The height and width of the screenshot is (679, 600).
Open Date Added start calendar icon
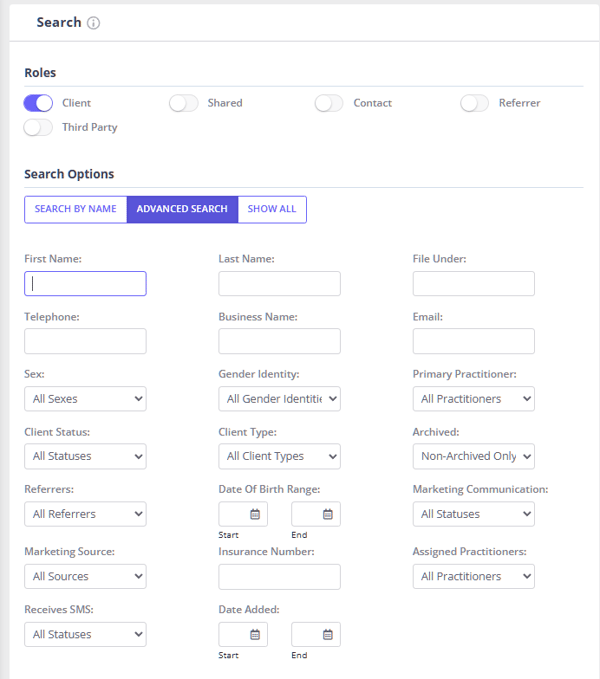[254, 634]
